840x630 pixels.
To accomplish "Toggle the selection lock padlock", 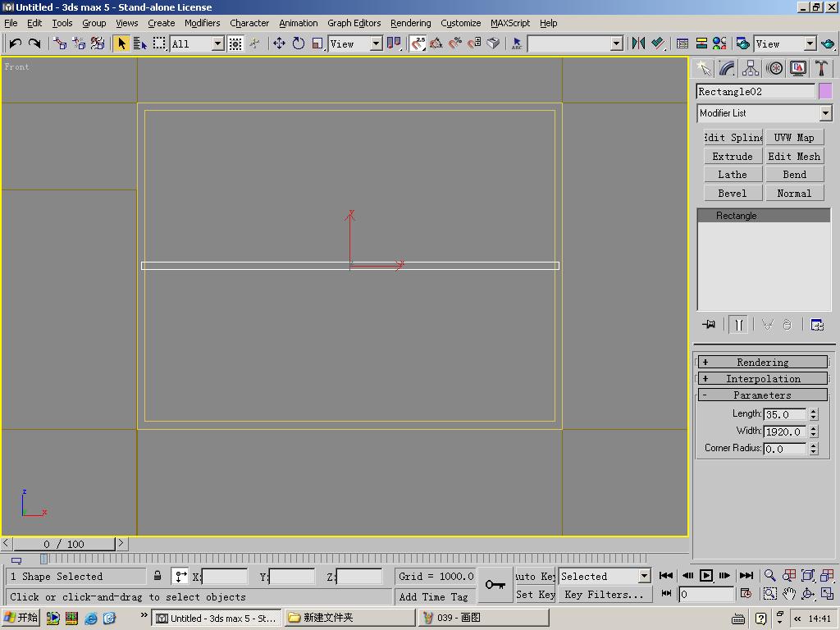I will 157,576.
